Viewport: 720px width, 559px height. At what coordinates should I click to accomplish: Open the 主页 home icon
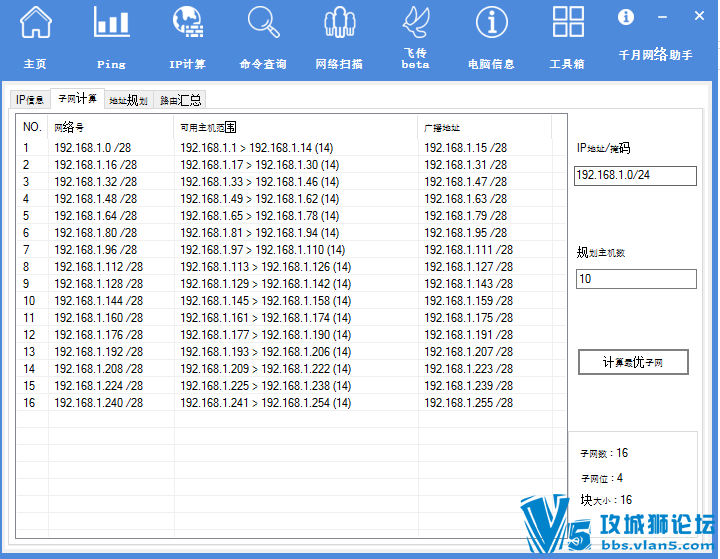tap(35, 22)
